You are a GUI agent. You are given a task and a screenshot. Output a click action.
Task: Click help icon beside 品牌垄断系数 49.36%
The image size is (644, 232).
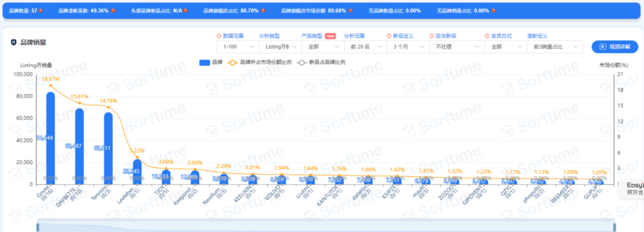pyautogui.click(x=113, y=11)
